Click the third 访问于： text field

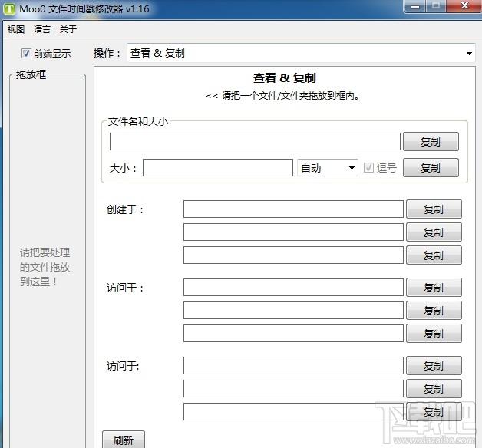[293, 334]
